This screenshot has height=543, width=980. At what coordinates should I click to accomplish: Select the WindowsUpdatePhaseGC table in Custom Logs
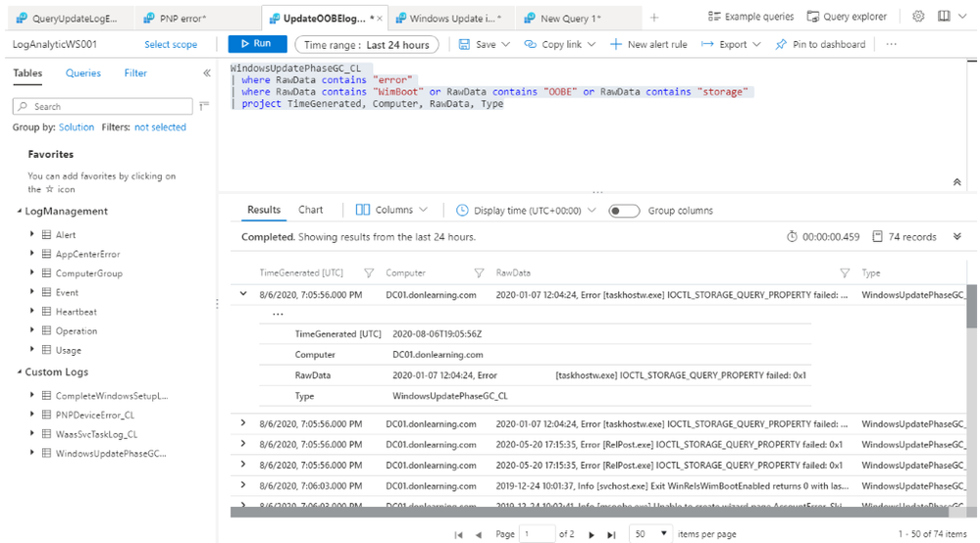pos(111,454)
